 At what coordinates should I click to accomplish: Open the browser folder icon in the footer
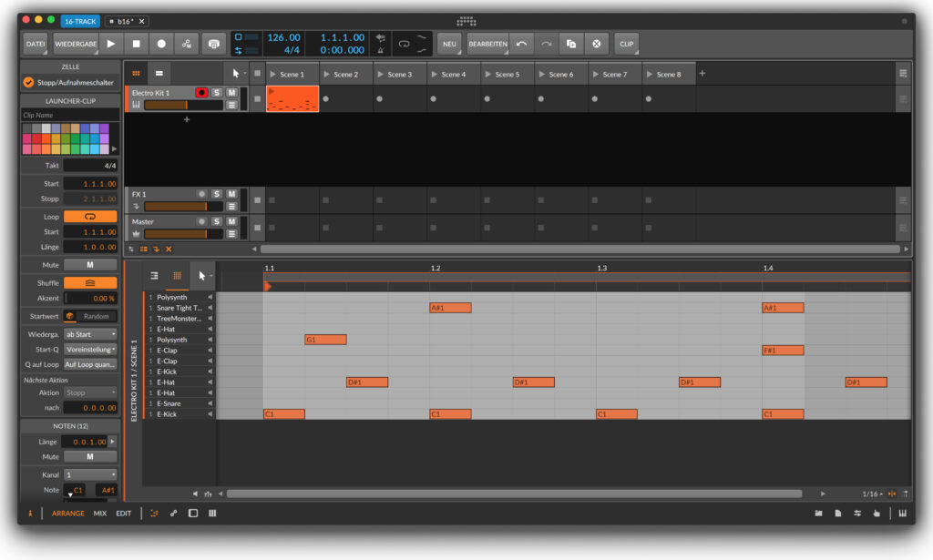click(x=819, y=513)
